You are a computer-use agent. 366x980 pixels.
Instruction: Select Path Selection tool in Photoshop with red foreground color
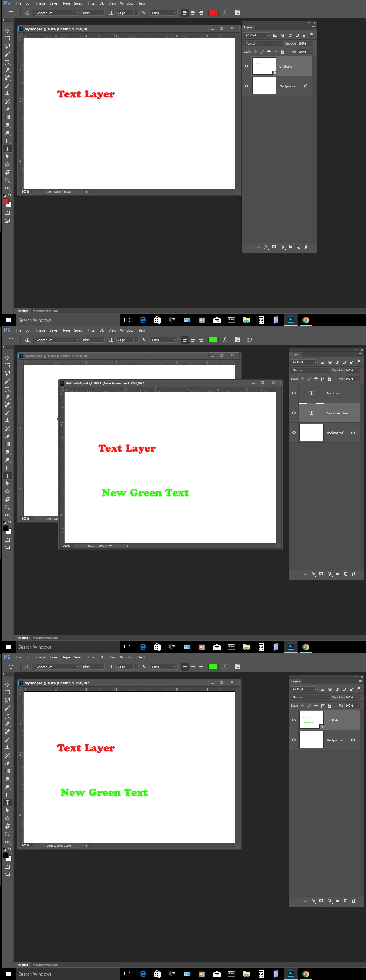[x=7, y=156]
